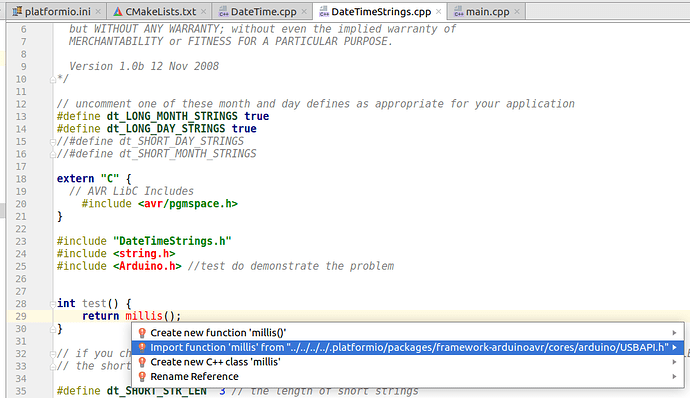Close the main.cpp tab
Image resolution: width=690 pixels, height=398 pixels.
click(x=517, y=12)
